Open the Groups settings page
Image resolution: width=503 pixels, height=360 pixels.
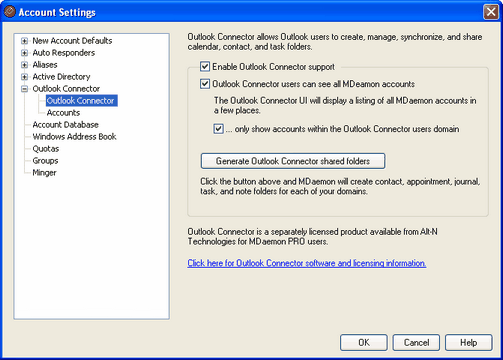[45, 161]
